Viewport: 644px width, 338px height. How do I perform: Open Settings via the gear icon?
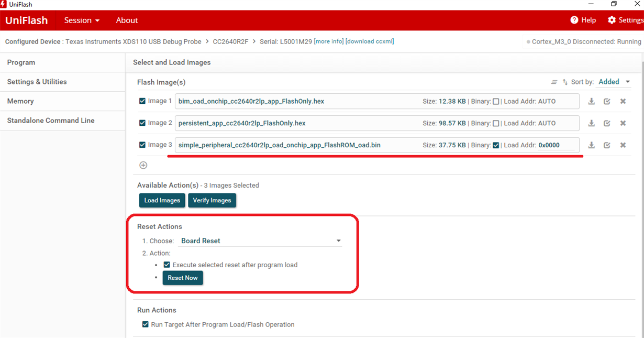point(612,20)
